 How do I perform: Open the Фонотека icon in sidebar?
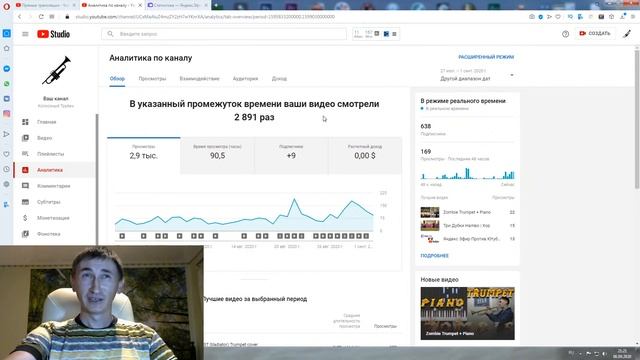pos(25,234)
